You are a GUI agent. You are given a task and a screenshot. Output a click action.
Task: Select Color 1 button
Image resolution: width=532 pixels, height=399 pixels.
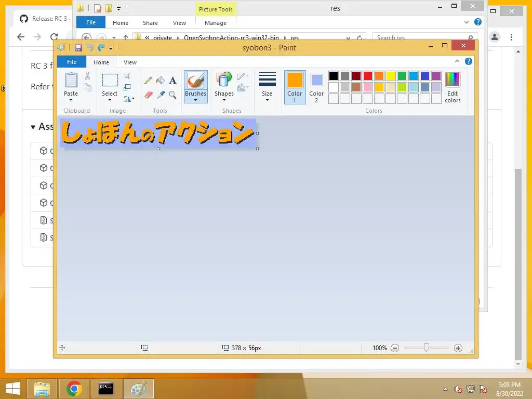295,87
